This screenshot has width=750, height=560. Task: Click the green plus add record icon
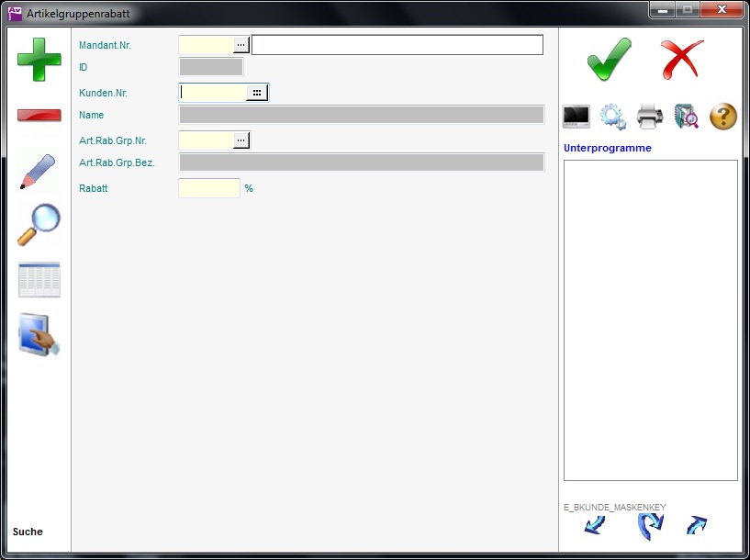[x=39, y=60]
